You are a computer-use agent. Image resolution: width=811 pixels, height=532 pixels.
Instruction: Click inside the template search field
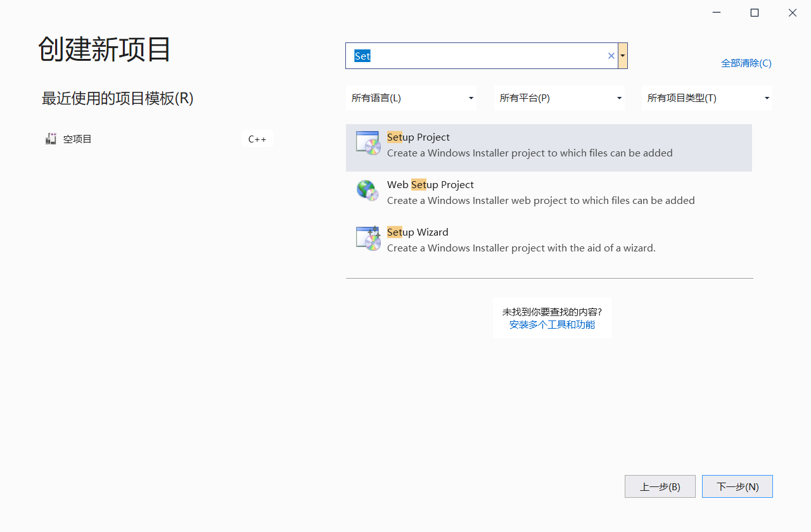tap(475, 56)
